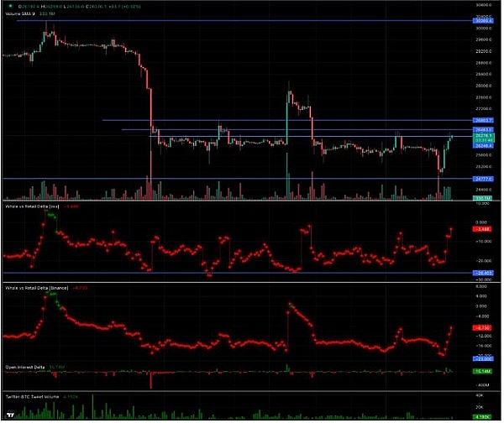Select the Open Interest Delta indicator legend

(35, 367)
